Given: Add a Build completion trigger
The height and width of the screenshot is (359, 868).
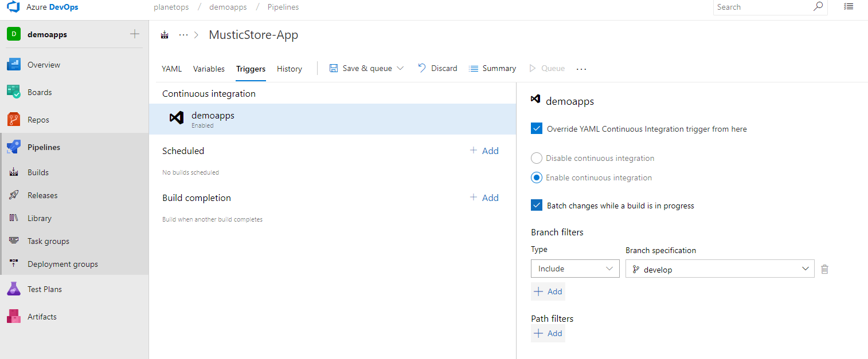Looking at the screenshot, I should pyautogui.click(x=484, y=198).
